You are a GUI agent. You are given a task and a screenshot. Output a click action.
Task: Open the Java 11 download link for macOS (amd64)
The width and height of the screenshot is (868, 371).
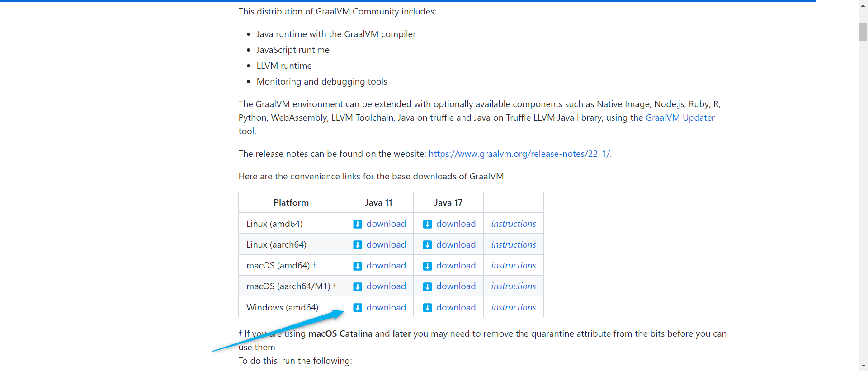point(386,265)
